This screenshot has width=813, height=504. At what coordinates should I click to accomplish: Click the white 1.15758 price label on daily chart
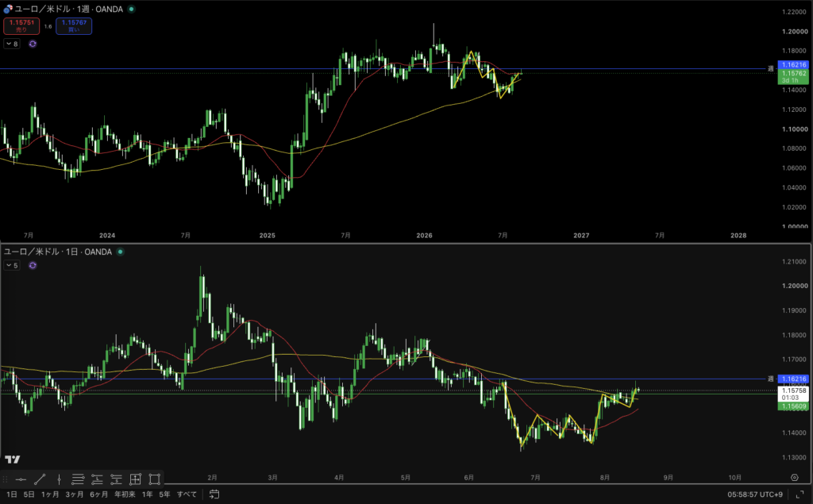[793, 394]
